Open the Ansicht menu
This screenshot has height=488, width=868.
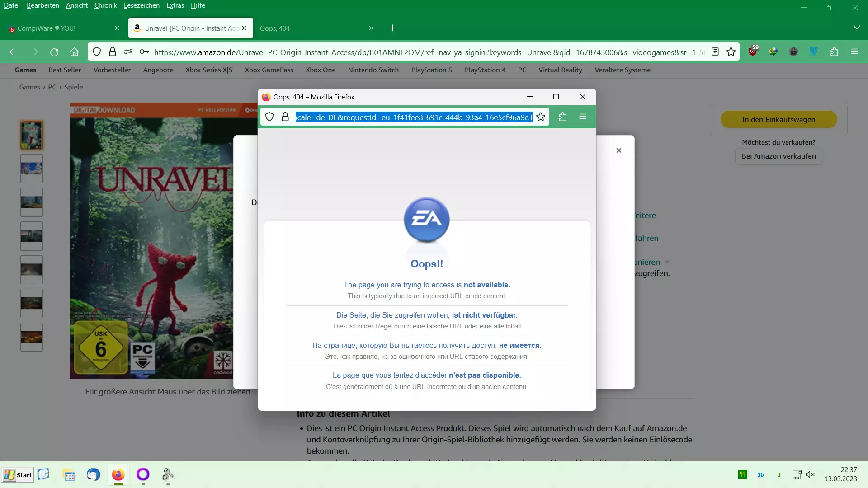click(77, 5)
